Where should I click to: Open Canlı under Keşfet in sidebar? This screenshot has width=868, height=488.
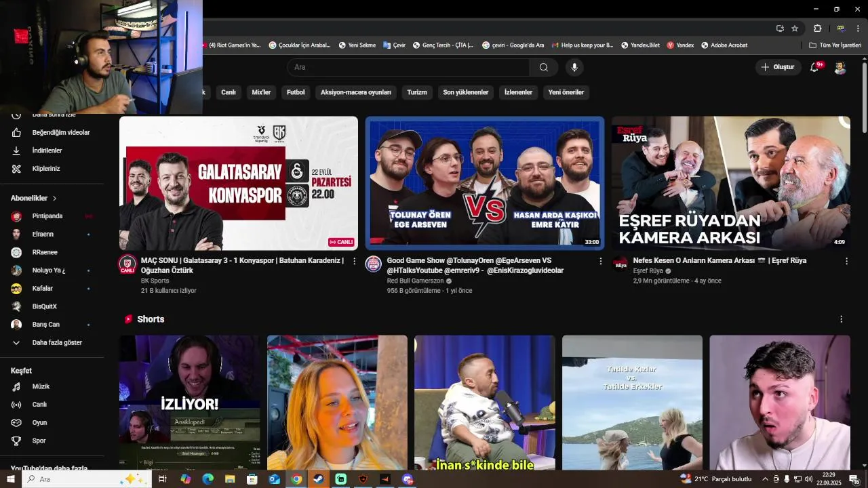click(x=52, y=405)
